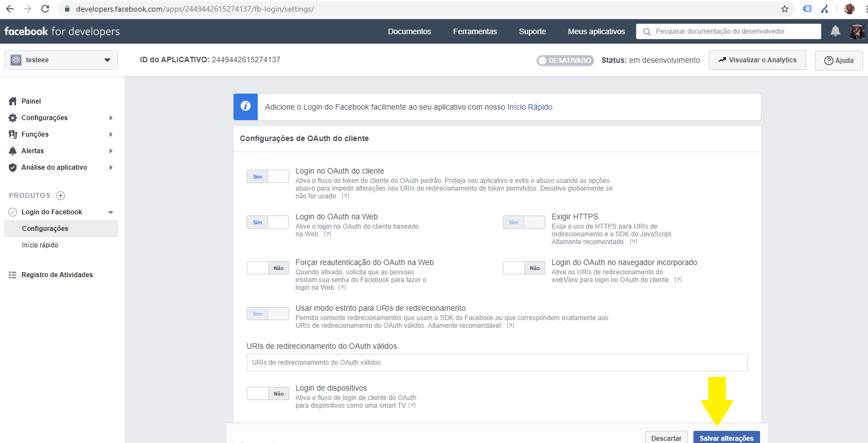
Task: Open help for Login de dispositivos
Action: pyautogui.click(x=412, y=406)
